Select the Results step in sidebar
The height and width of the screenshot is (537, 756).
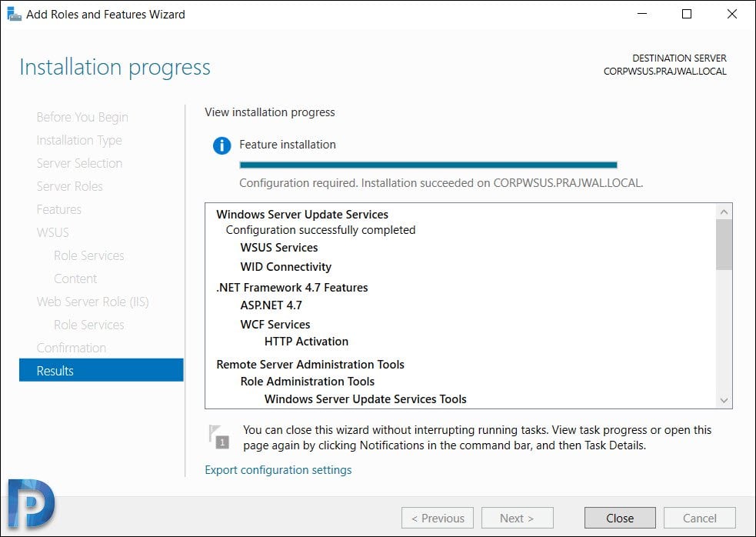102,370
